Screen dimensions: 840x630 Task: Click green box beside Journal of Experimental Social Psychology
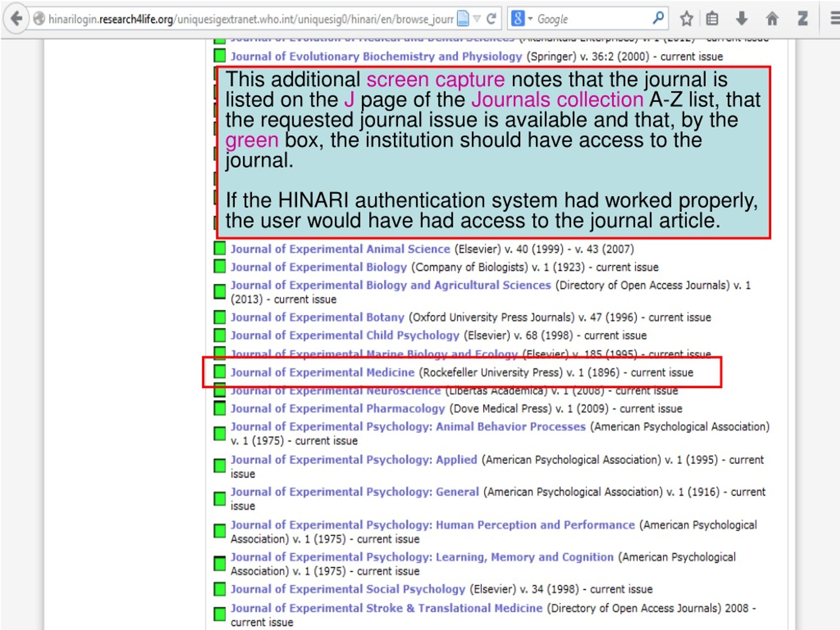tap(220, 589)
